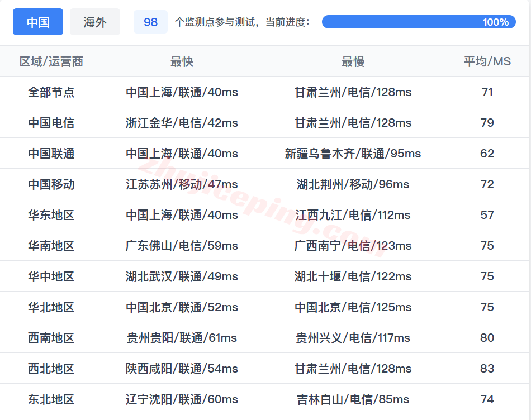Select the 全部节点 row label
Viewport: 531px width, 420px height.
pyautogui.click(x=51, y=92)
